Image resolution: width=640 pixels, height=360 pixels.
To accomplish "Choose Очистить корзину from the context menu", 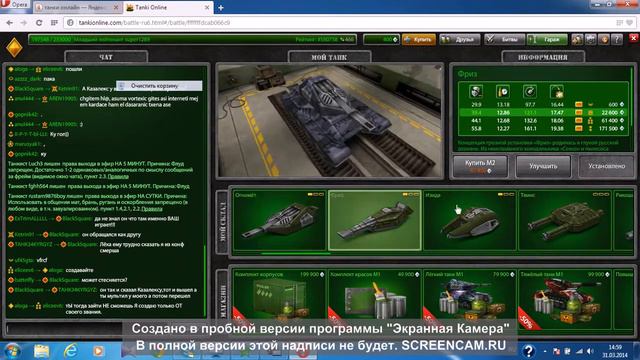I will (x=159, y=86).
